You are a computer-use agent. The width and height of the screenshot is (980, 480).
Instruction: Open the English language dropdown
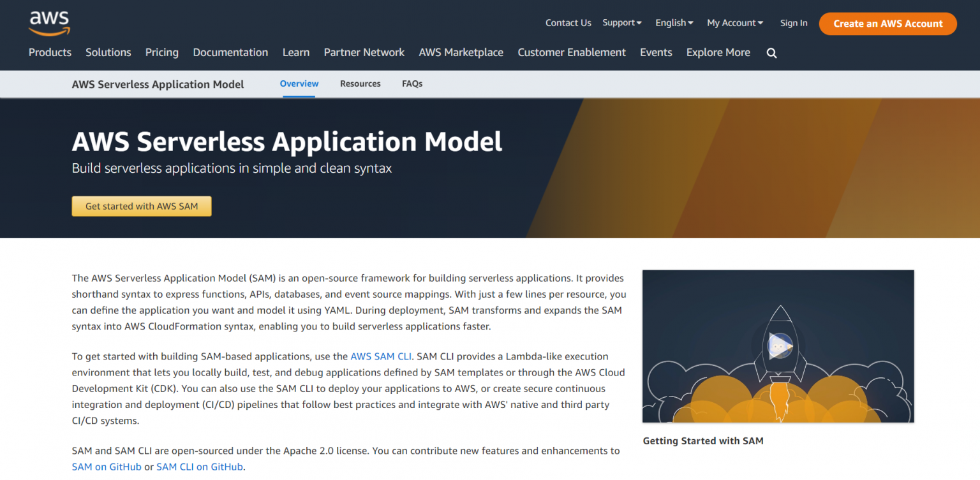(x=673, y=22)
